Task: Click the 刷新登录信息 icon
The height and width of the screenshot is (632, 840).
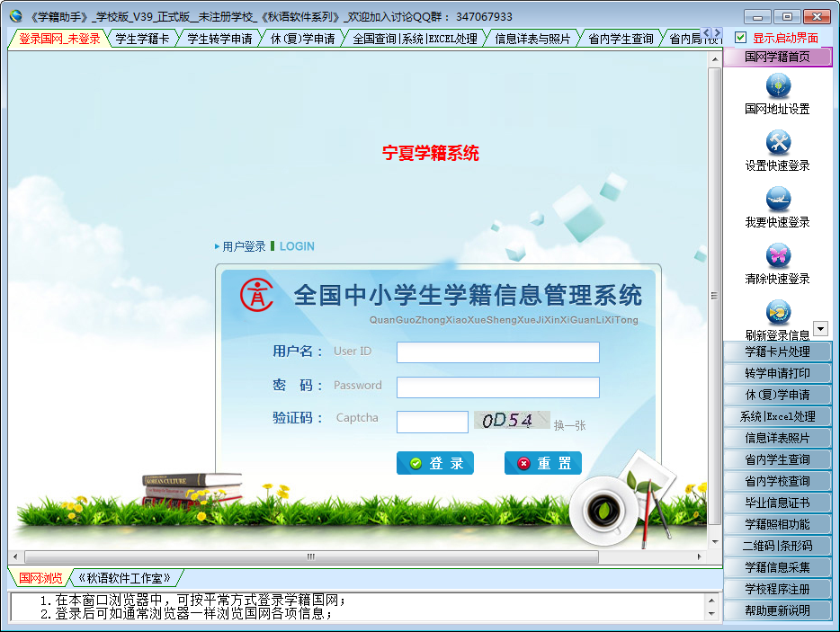Action: pos(778,312)
